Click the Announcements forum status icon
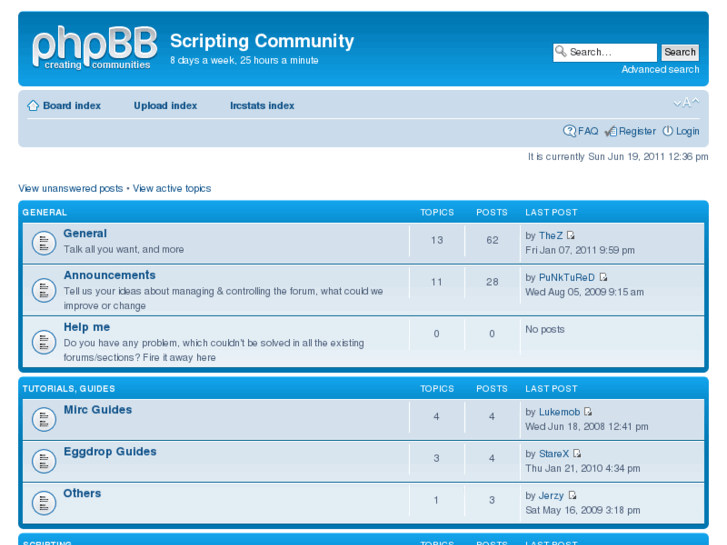The image size is (727, 545). (x=44, y=290)
